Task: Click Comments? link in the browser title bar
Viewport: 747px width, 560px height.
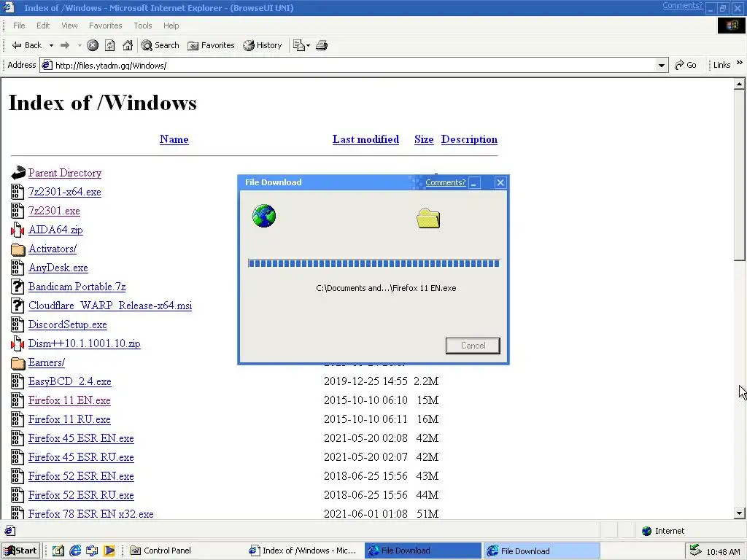Action: (682, 5)
